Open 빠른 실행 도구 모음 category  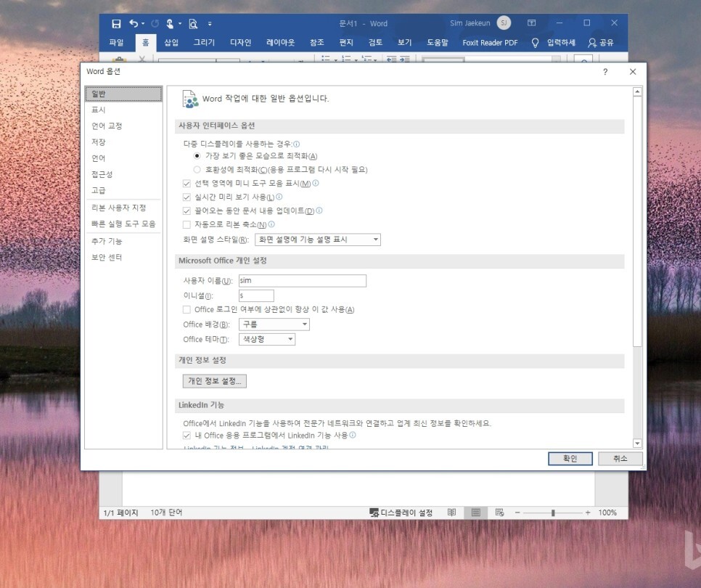[123, 224]
